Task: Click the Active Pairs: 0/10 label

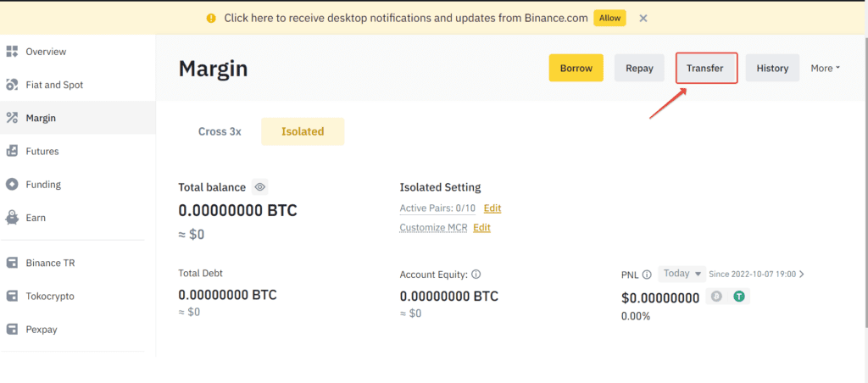Action: (x=437, y=208)
